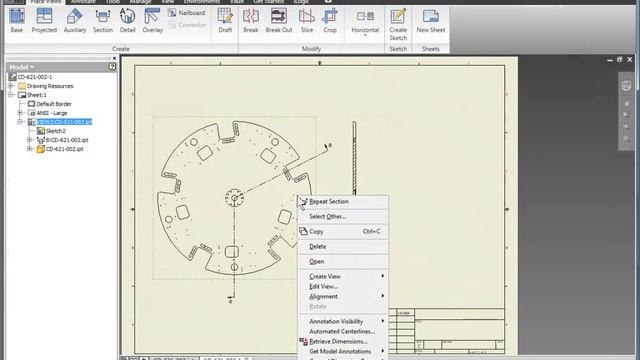Choose Edit View from context menu
640x360 pixels.
point(343,287)
